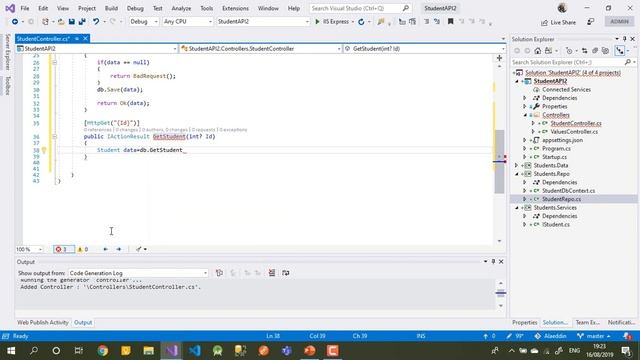The height and width of the screenshot is (360, 640).
Task: Open the Any CPU platform dropdown
Action: 187,22
